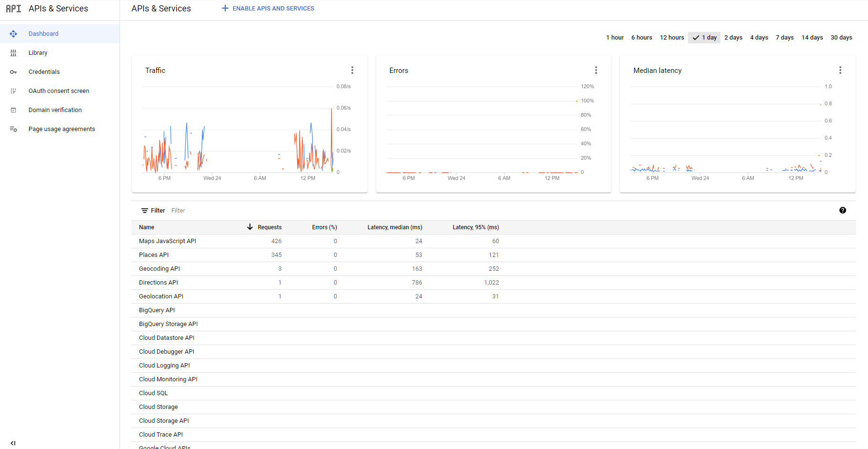Select the 12 hours time range

click(672, 38)
